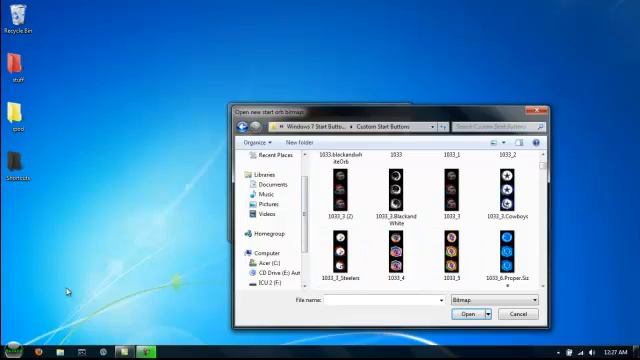The image size is (640, 360).
Task: Click the Open button's dropdown arrow
Action: [x=488, y=314]
